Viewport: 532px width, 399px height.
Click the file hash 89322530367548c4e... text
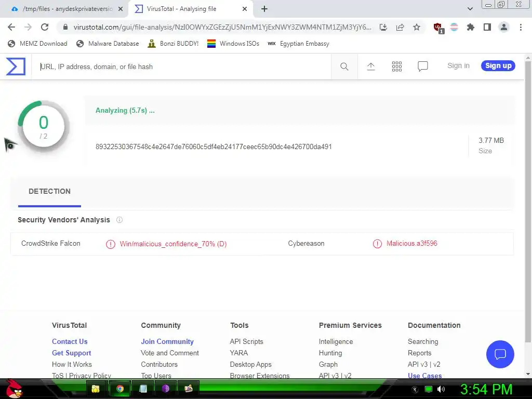pyautogui.click(x=214, y=147)
